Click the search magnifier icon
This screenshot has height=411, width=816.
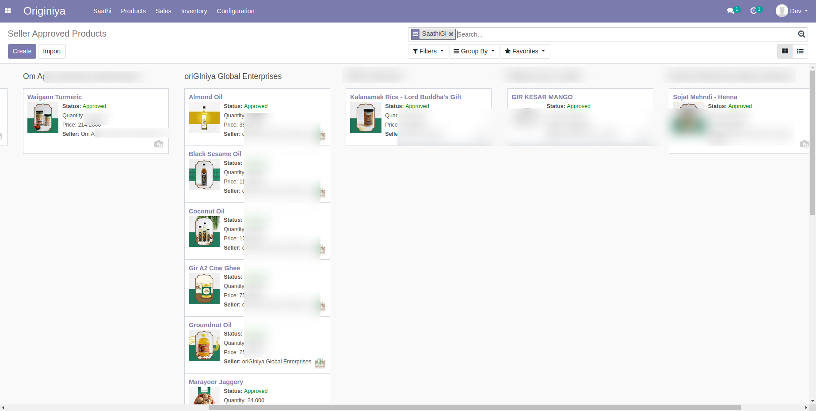(801, 34)
